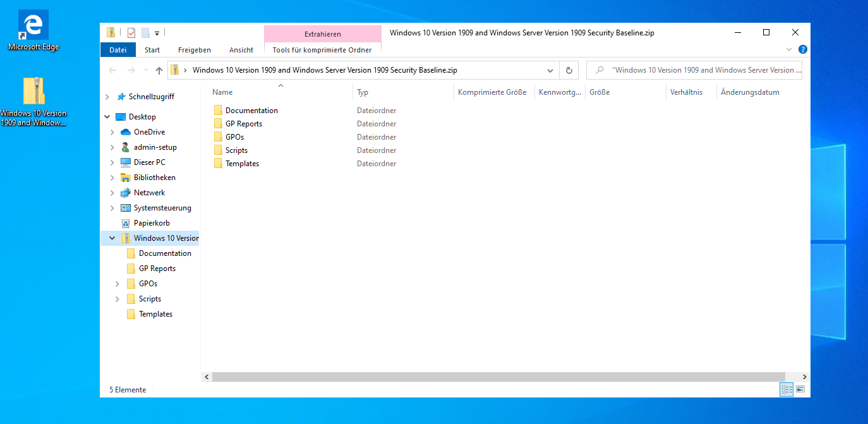Click the Extrahieren contextual tab header

coord(322,34)
